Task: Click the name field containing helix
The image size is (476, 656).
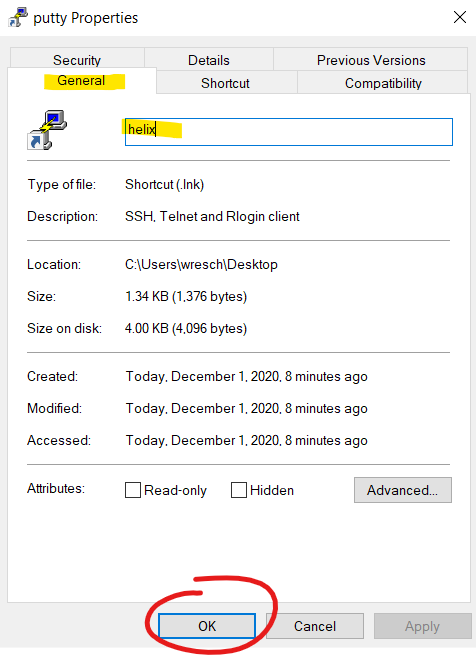Action: click(x=289, y=132)
